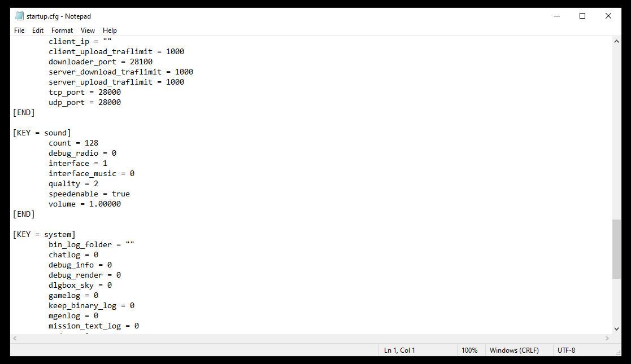The height and width of the screenshot is (364, 631).
Task: Click the horizontal scrollbar left arrow
Action: (15, 338)
